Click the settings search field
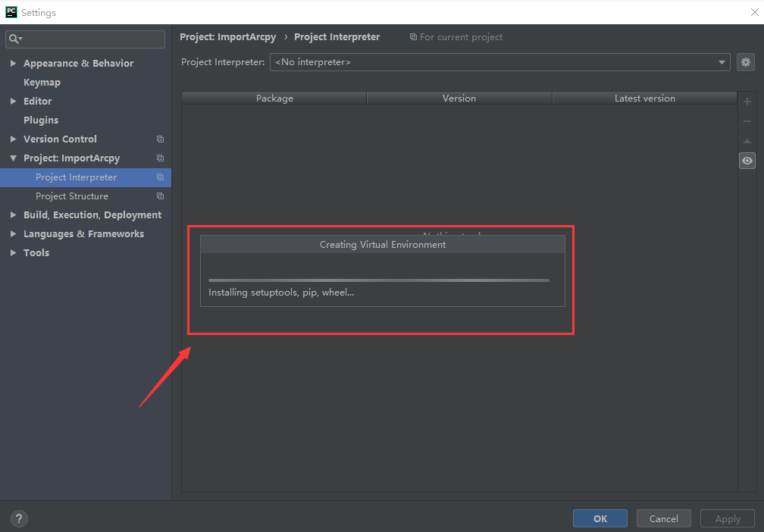Viewport: 764px width, 532px height. point(85,39)
